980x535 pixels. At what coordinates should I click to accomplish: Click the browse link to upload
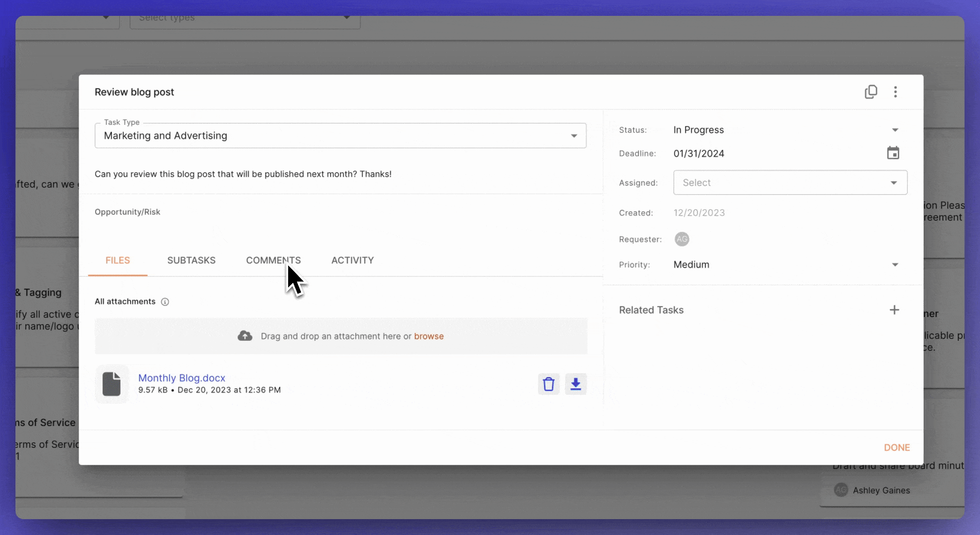pyautogui.click(x=429, y=336)
